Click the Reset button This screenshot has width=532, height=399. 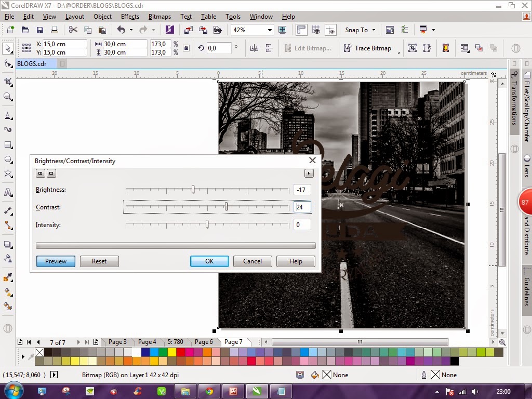[99, 261]
